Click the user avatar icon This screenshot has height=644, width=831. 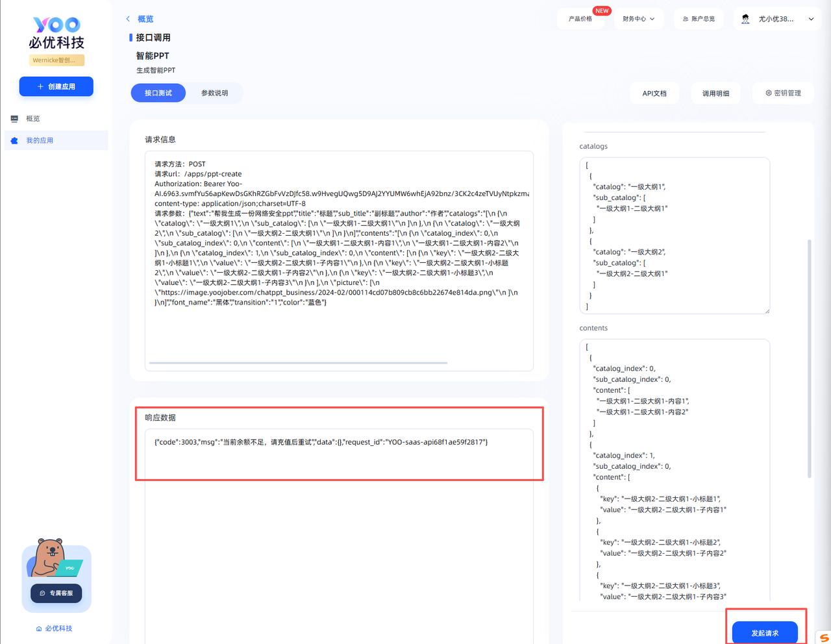[745, 19]
